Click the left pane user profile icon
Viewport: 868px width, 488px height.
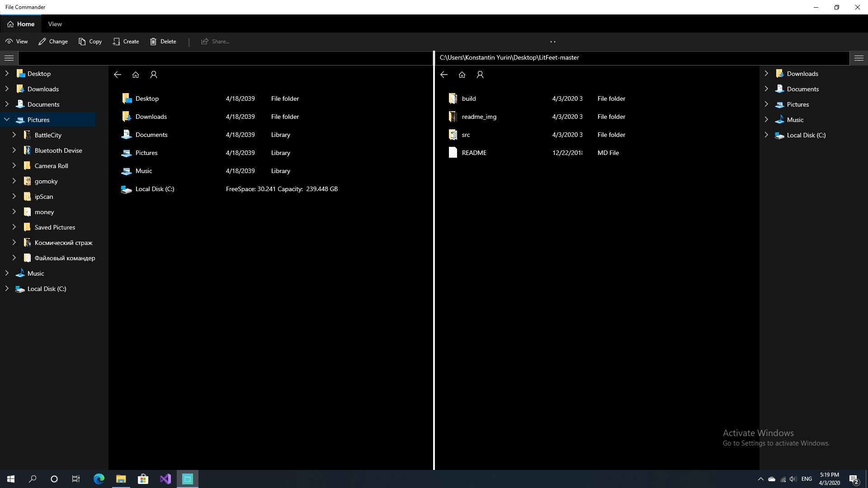pos(154,75)
